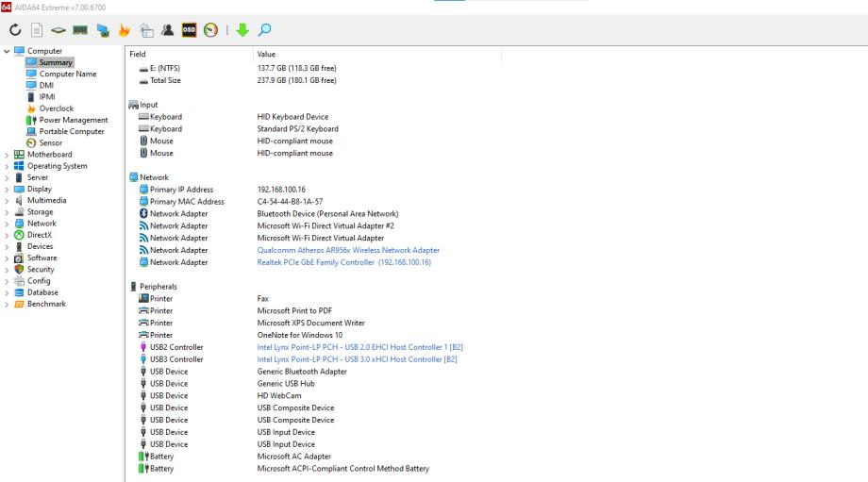The image size is (868, 482).
Task: Open the OSD panel toolbar icon
Action: [x=189, y=30]
